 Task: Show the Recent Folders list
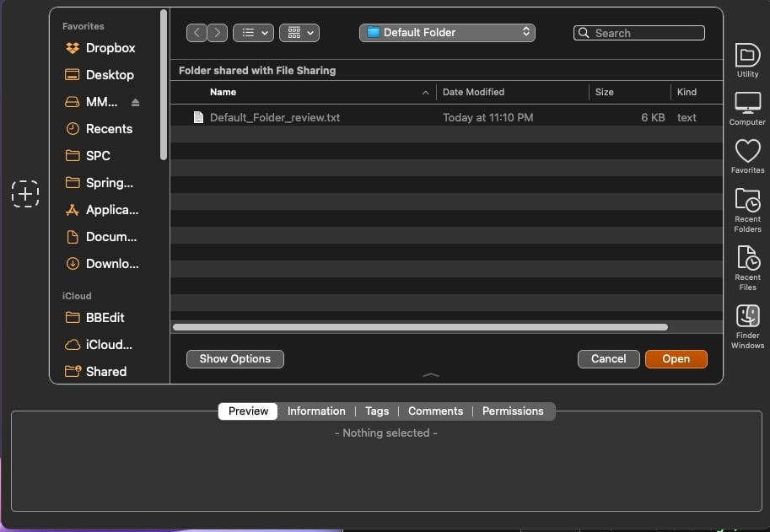click(747, 208)
